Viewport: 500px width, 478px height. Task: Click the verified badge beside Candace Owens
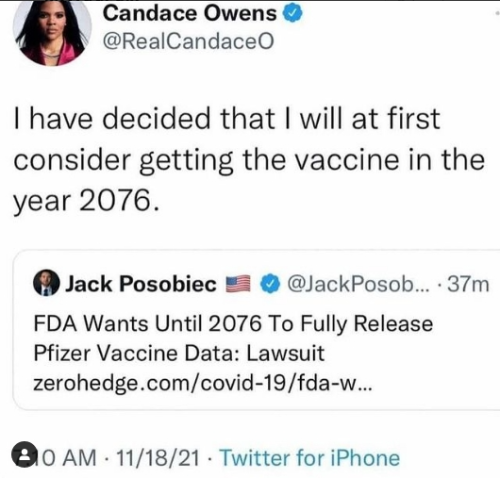pos(292,14)
